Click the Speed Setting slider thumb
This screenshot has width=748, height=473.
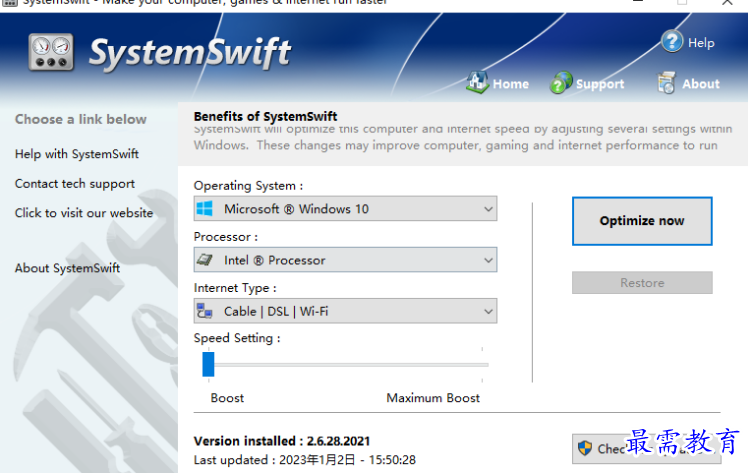[208, 364]
